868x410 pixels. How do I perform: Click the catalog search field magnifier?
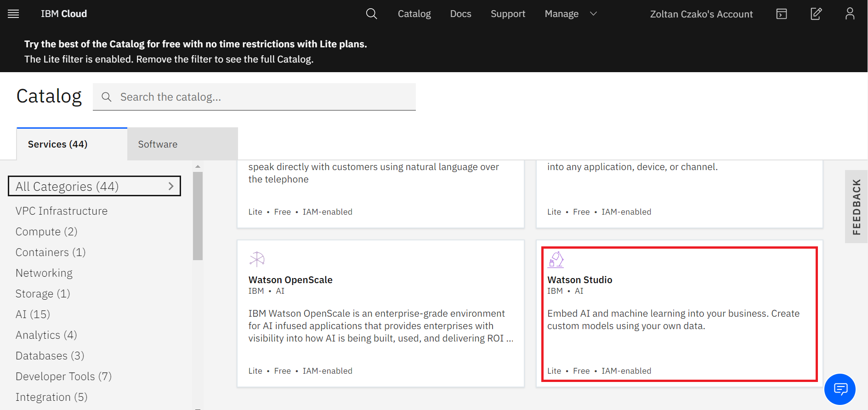[x=107, y=97]
